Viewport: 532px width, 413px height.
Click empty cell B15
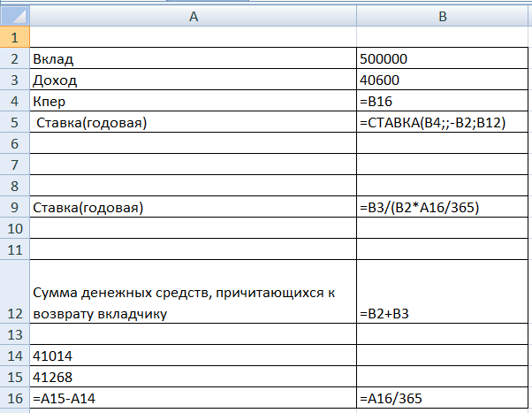click(443, 377)
